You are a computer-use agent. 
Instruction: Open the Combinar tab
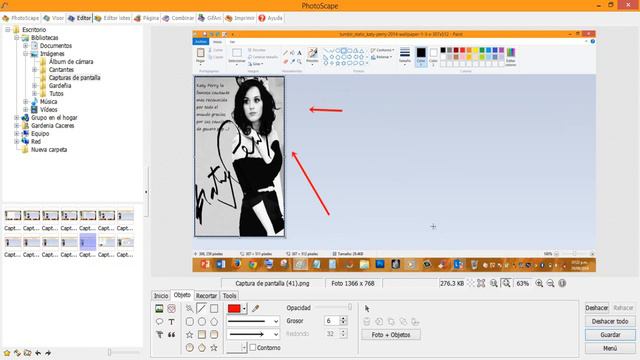click(x=178, y=18)
